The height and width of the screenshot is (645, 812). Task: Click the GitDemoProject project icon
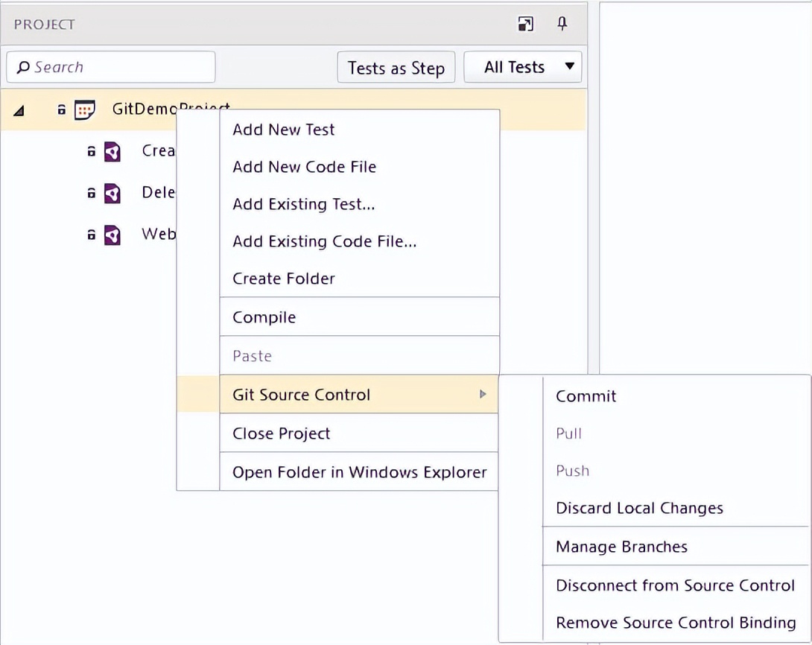(x=85, y=110)
